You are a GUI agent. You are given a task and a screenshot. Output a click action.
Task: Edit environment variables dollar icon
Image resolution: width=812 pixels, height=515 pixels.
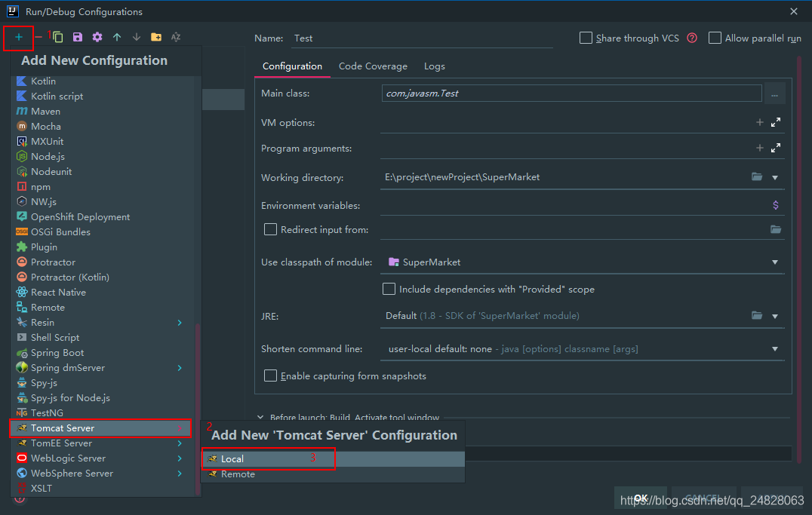pyautogui.click(x=776, y=206)
